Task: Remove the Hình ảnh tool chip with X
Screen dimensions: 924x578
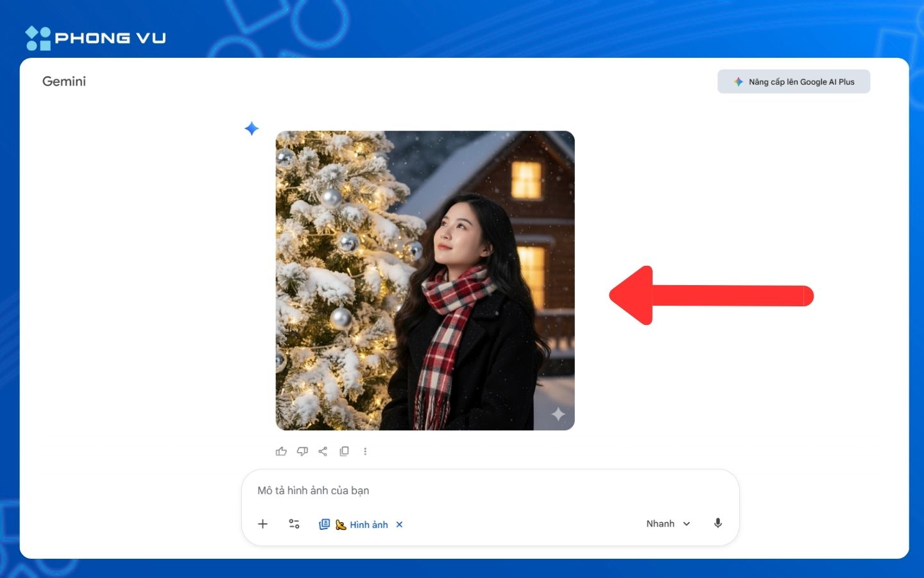Action: [x=399, y=525]
